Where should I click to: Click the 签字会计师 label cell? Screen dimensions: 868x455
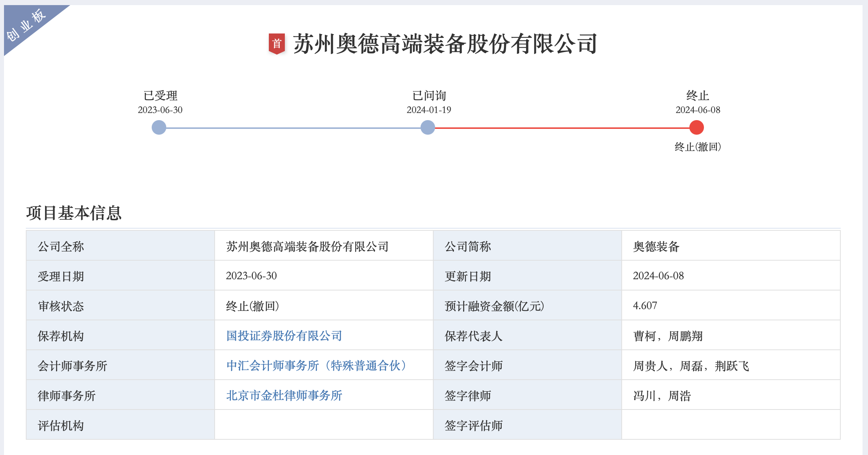tap(527, 365)
